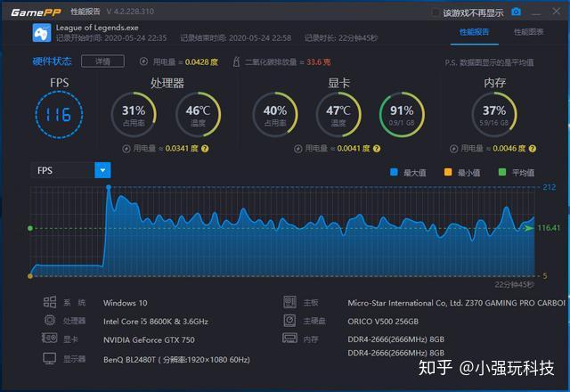Click the 处理器 CPU chip icon
The height and width of the screenshot is (392, 570).
coord(50,320)
